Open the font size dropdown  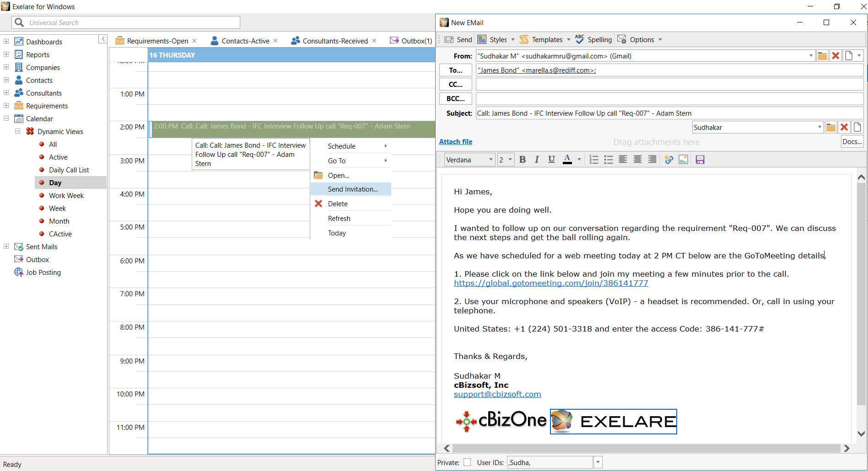(x=510, y=160)
